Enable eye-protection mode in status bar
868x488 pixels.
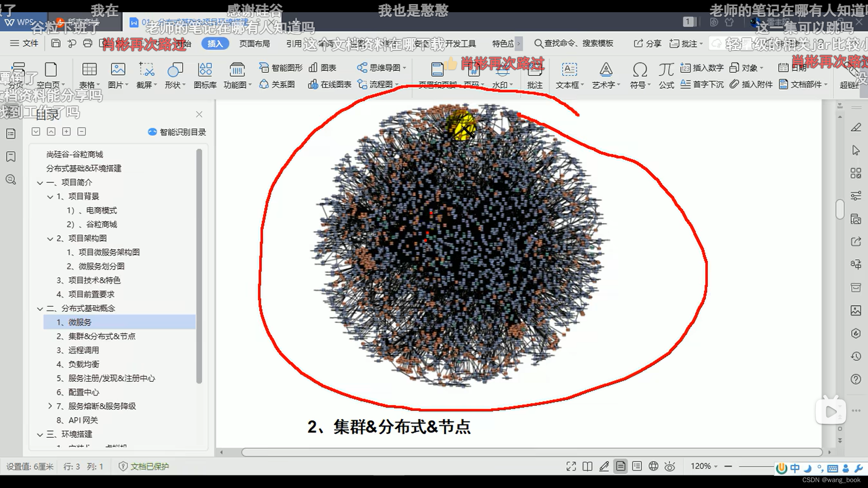(x=669, y=466)
